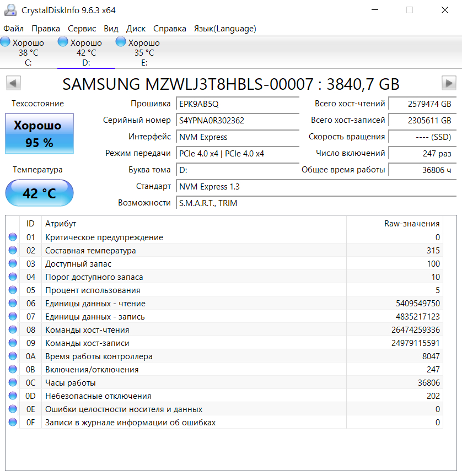
Task: Click status dot for Время работы контроллера
Action: click(x=13, y=356)
